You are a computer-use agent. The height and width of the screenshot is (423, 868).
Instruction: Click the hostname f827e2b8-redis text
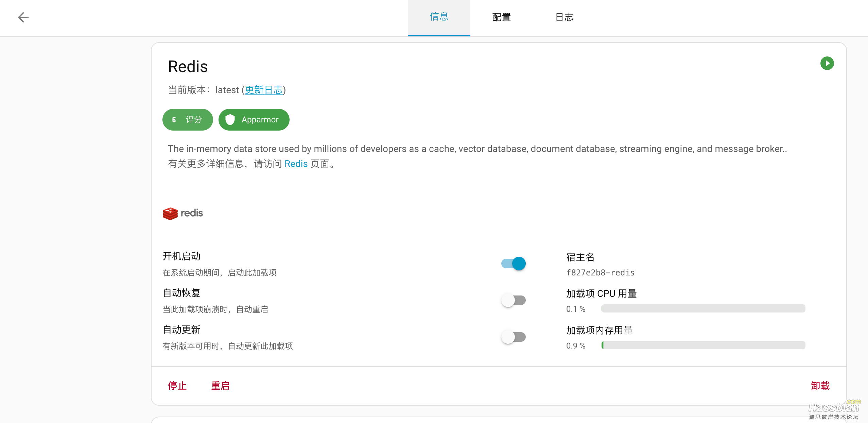[x=600, y=273]
